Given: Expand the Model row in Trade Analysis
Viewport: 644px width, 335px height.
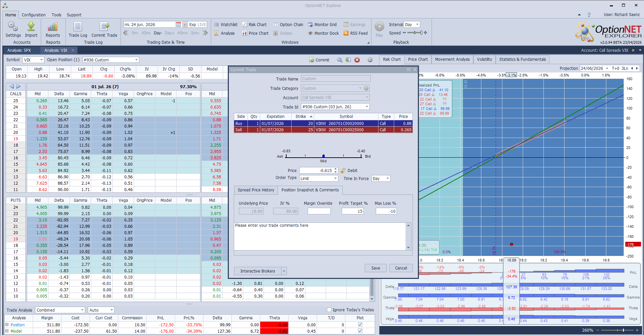Looking at the screenshot, I should [x=7, y=331].
